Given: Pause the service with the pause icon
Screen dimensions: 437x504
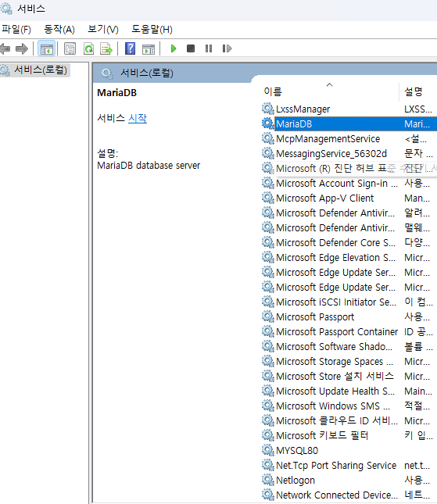Looking at the screenshot, I should pos(209,48).
